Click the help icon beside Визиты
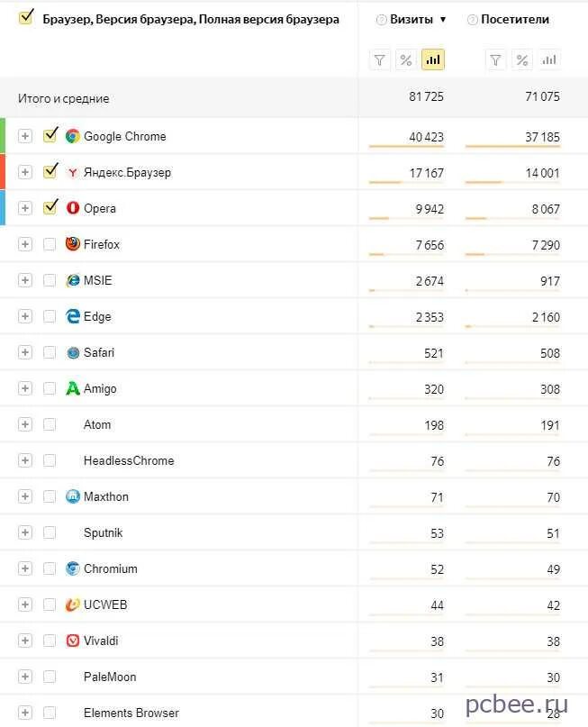The width and height of the screenshot is (588, 727). (x=382, y=20)
